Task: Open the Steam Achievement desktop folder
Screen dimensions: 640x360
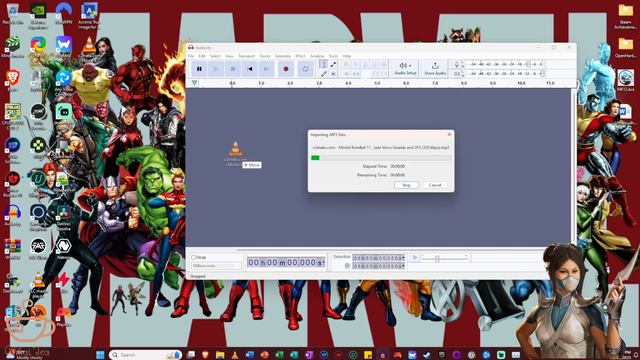Action: 625,16
